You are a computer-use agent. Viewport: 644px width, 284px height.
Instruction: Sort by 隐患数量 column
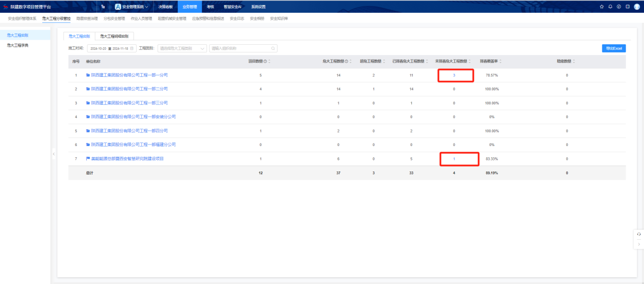574,62
